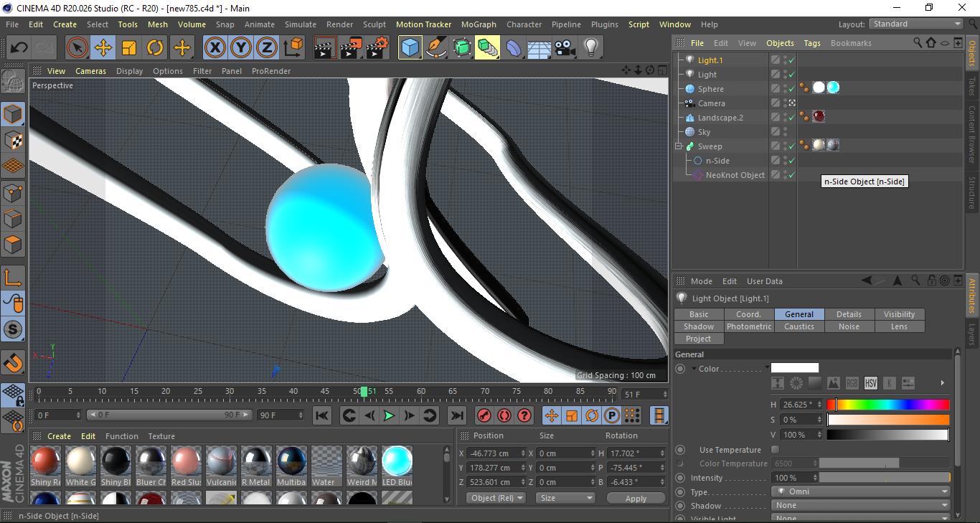The width and height of the screenshot is (980, 523).
Task: Open the Deformer bend icon
Action: (514, 48)
